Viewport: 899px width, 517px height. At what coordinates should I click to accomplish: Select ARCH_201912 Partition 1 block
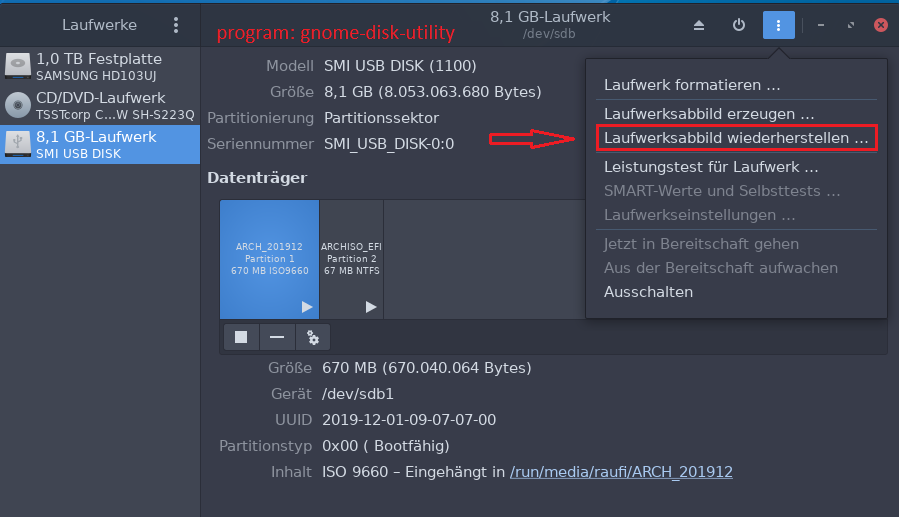pyautogui.click(x=269, y=259)
